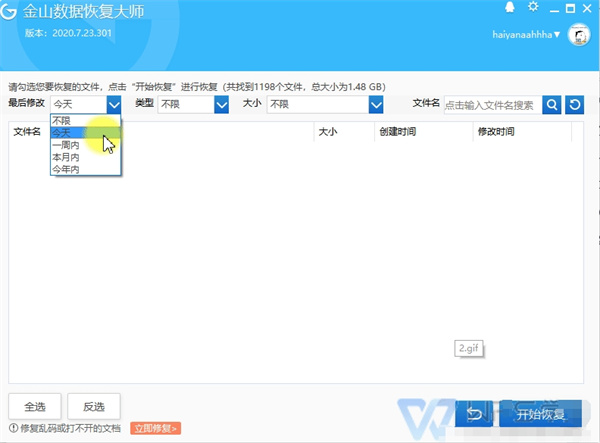This screenshot has width=600, height=443.
Task: Sort by the 修改时间 column header
Action: click(496, 132)
